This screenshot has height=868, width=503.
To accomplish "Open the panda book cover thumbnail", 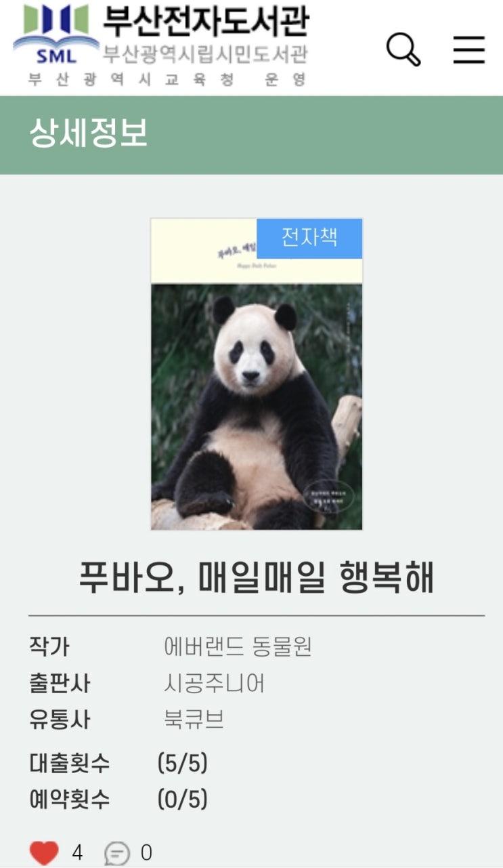I will tap(257, 374).
